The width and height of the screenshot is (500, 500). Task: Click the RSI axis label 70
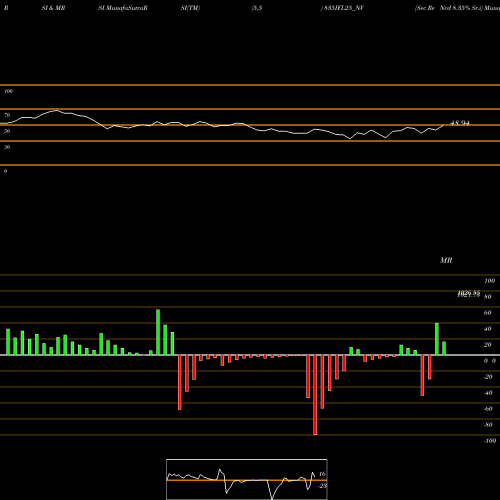pos(7,115)
